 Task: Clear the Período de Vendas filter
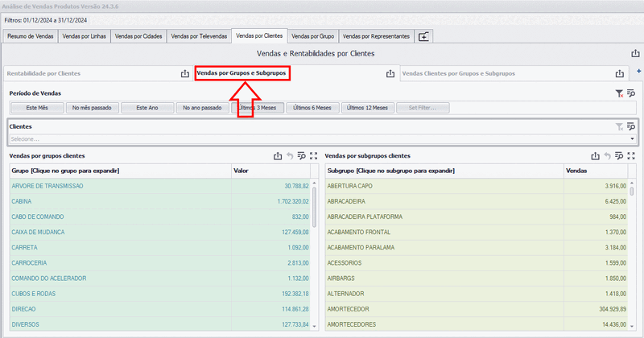coord(619,93)
